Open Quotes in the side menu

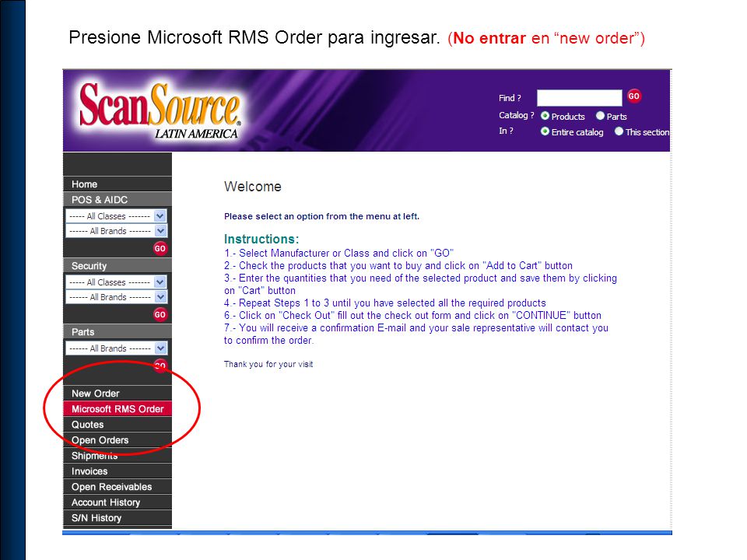(117, 425)
